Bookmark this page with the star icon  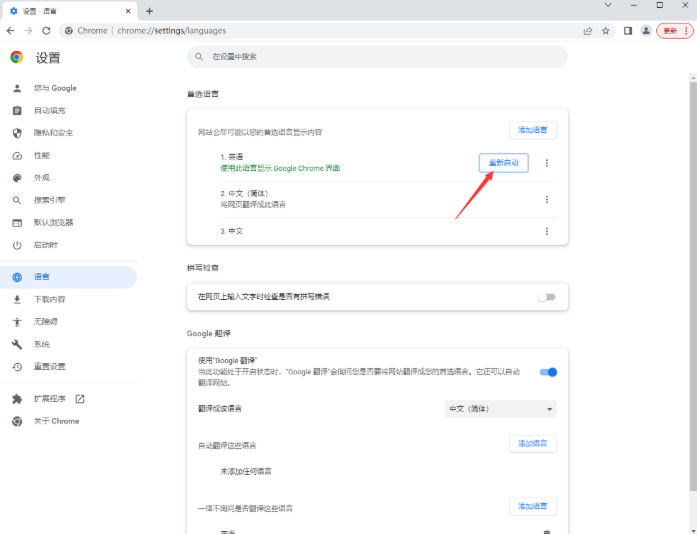[x=605, y=31]
